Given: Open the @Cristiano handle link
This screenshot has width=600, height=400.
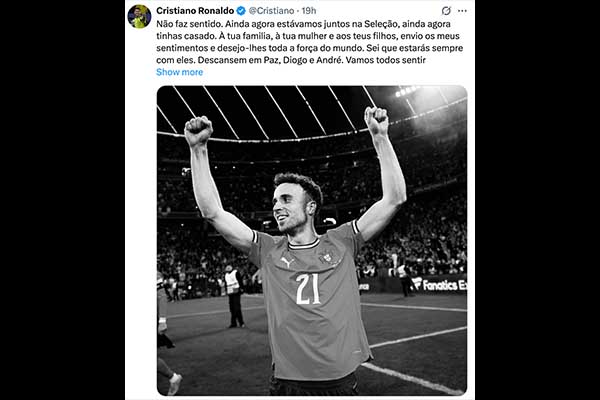Looking at the screenshot, I should (271, 11).
